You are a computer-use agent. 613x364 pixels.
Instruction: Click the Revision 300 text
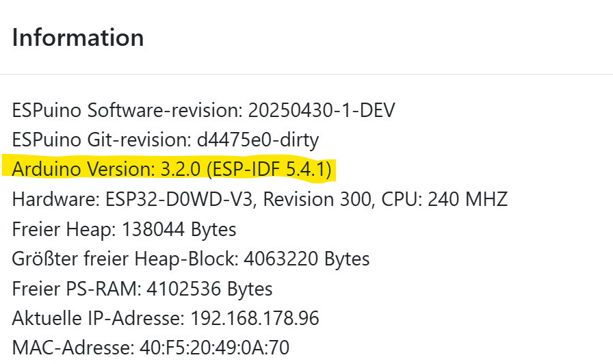pos(317,199)
